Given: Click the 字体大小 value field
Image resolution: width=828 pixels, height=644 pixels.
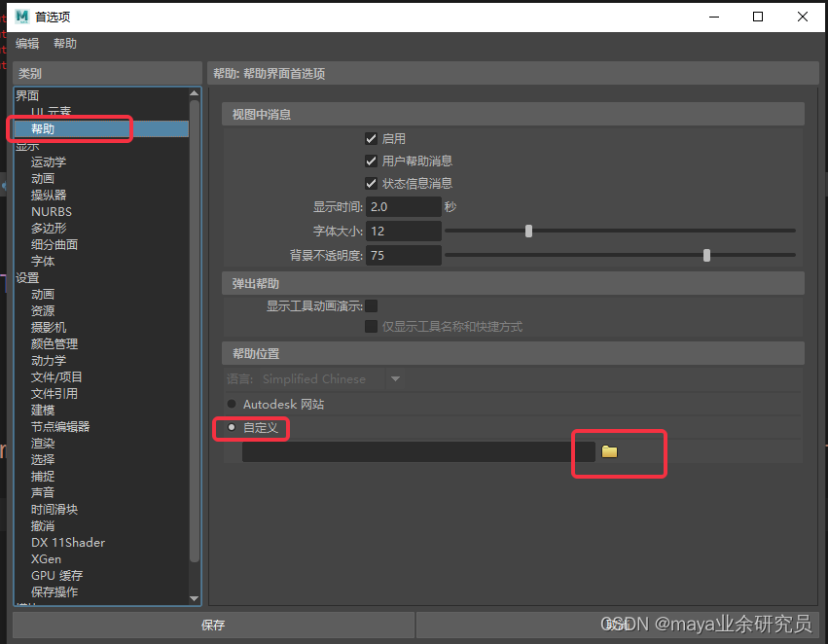Looking at the screenshot, I should pyautogui.click(x=404, y=231).
